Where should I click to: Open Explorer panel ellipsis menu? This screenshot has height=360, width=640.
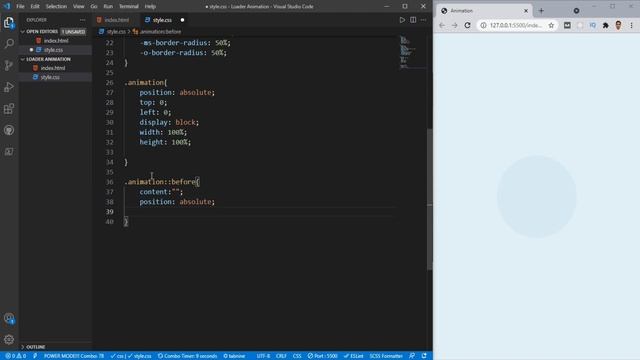click(x=82, y=20)
